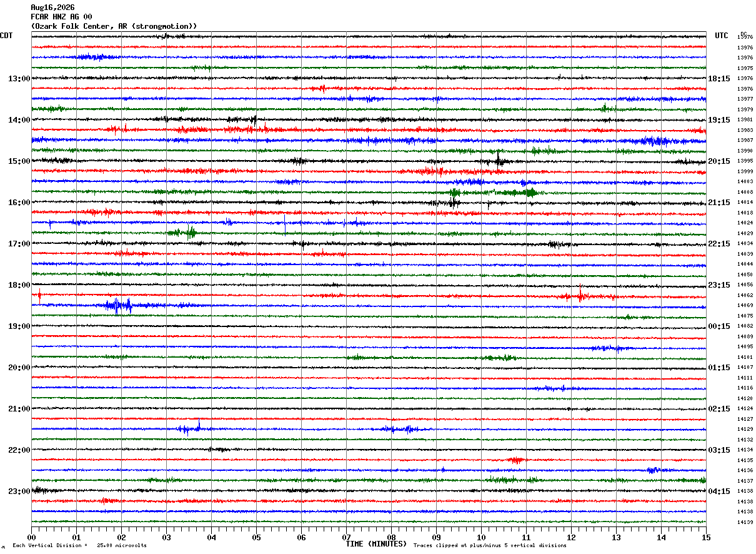756x554 pixels.
Task: Click the Aug16,2026 date header
Action: (x=52, y=8)
